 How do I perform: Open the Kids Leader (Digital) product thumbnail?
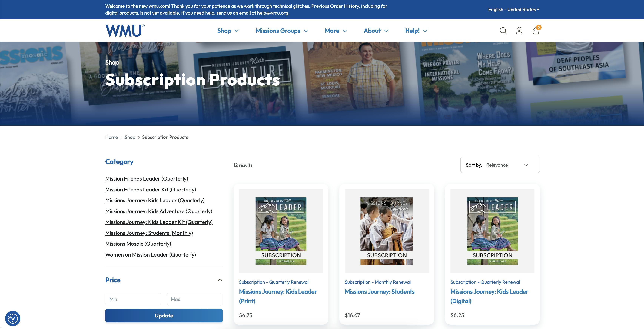[x=492, y=231]
